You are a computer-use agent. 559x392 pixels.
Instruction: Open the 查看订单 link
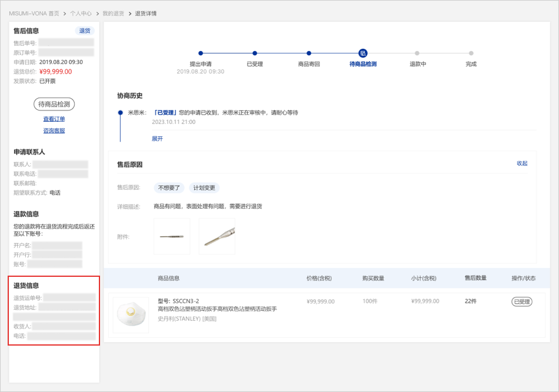(54, 119)
